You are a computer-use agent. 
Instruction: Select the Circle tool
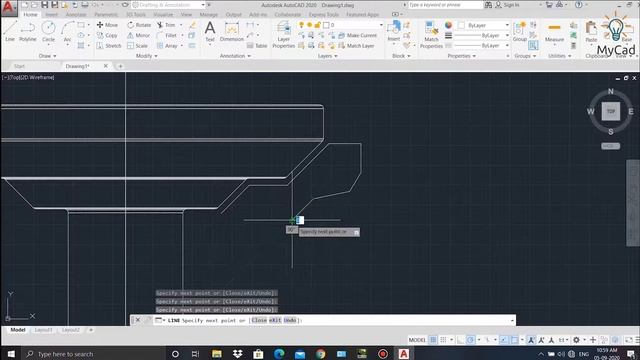point(48,31)
